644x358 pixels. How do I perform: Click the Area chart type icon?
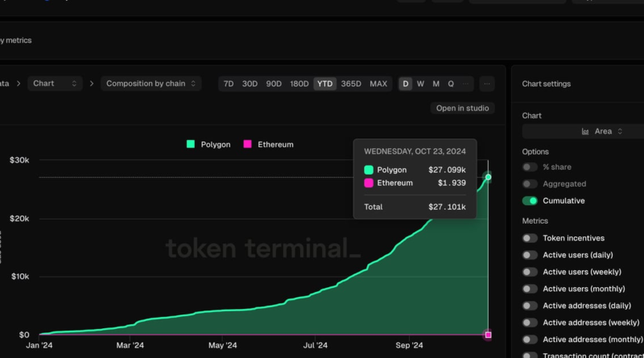click(x=587, y=131)
